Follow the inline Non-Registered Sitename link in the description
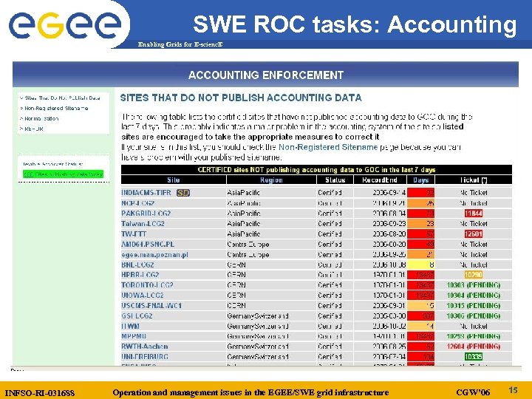532x399 pixels. click(x=328, y=147)
